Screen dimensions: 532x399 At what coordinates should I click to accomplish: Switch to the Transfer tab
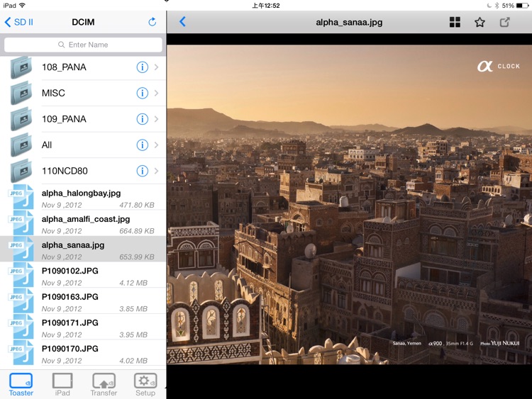pos(104,385)
